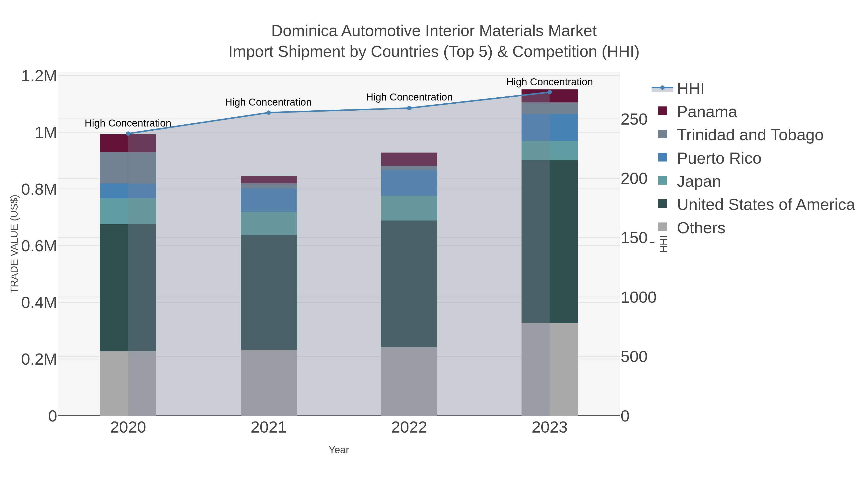The image size is (868, 488).
Task: Click the 2020 High Concentration annotation
Action: (x=128, y=123)
